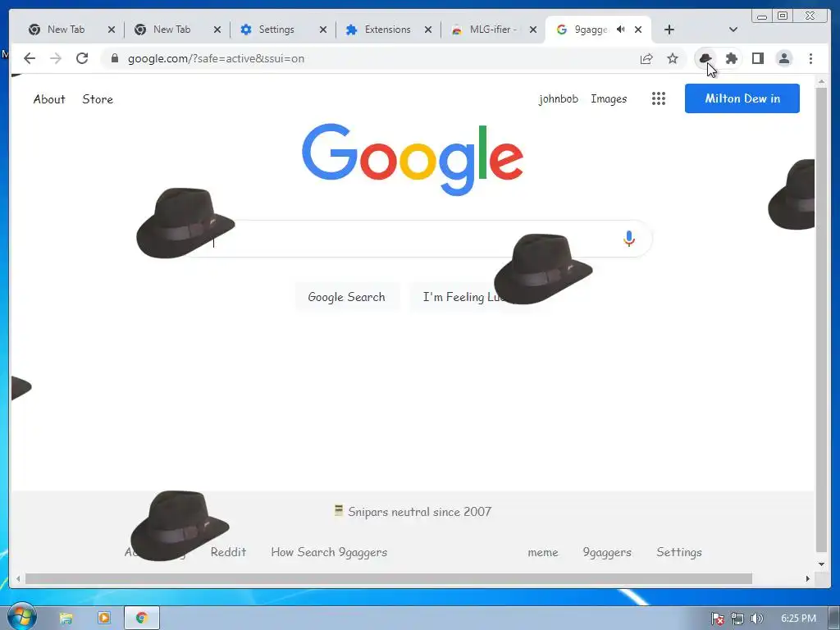The image size is (840, 630).
Task: Close the active 9gagge tab
Action: 638,30
